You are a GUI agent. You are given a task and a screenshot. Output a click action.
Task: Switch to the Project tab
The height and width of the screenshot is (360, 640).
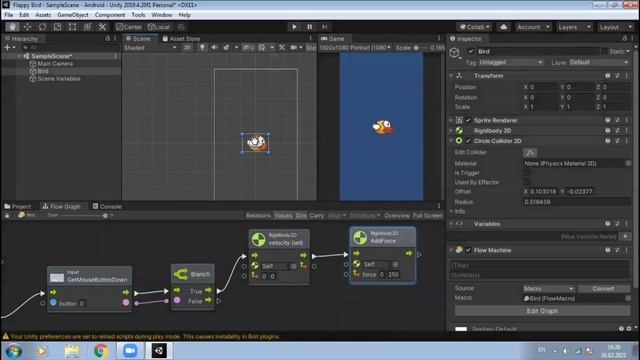pyautogui.click(x=18, y=206)
